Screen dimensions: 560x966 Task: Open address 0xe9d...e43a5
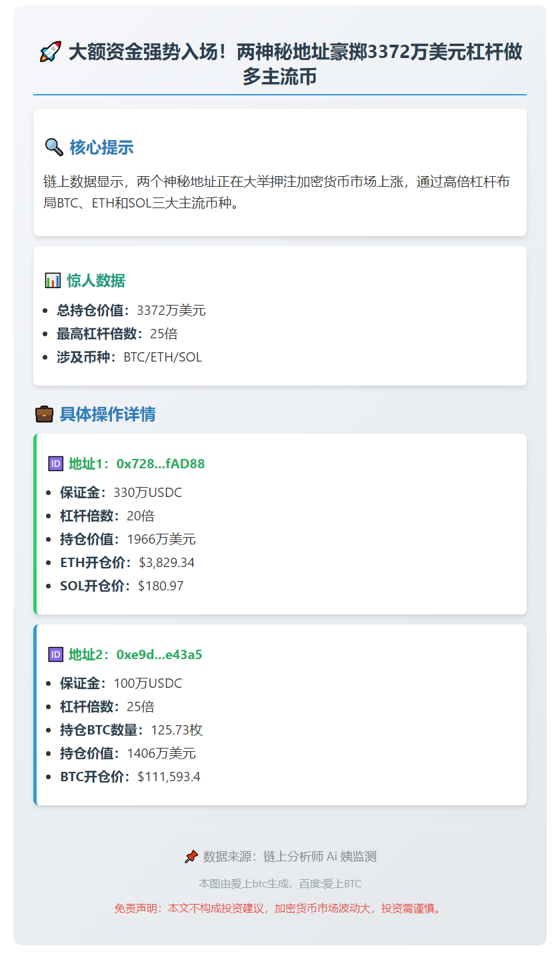[x=159, y=654]
